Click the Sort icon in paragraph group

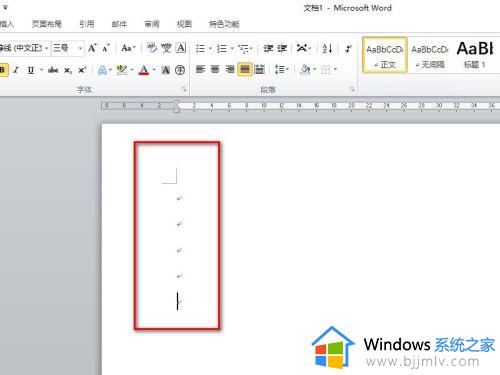coord(327,49)
